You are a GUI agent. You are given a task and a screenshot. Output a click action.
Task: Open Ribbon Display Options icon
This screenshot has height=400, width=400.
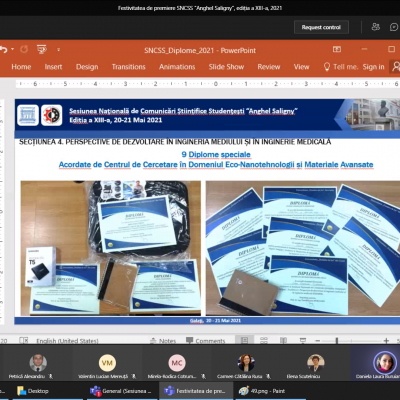click(x=337, y=49)
